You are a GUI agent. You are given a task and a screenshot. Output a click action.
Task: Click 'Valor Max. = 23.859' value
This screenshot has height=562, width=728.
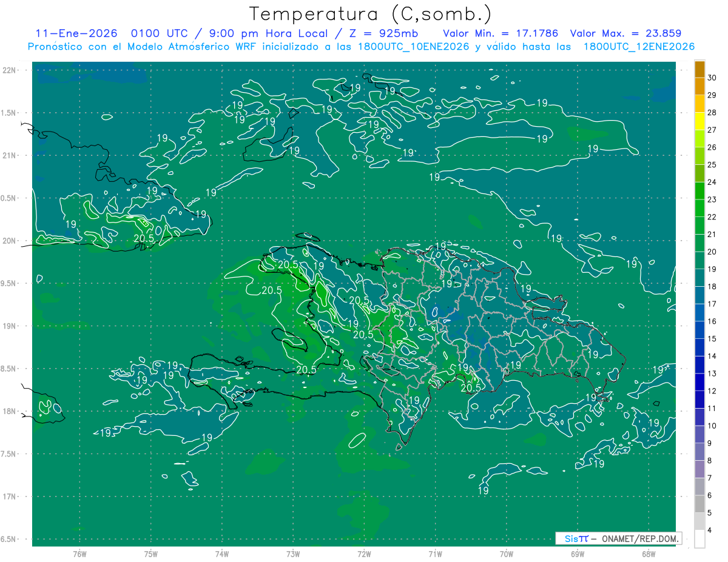click(625, 33)
